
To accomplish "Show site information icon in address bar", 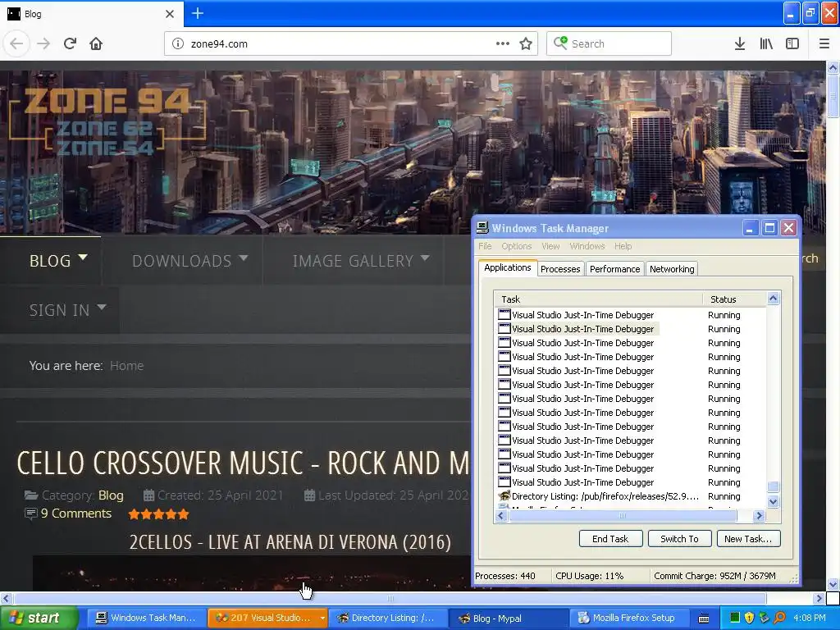I will pyautogui.click(x=178, y=43).
